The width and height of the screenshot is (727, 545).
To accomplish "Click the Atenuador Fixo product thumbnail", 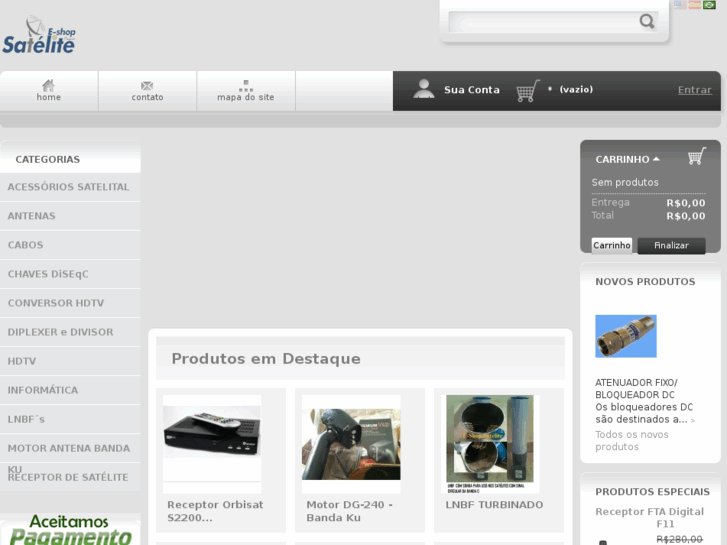I will coord(625,336).
